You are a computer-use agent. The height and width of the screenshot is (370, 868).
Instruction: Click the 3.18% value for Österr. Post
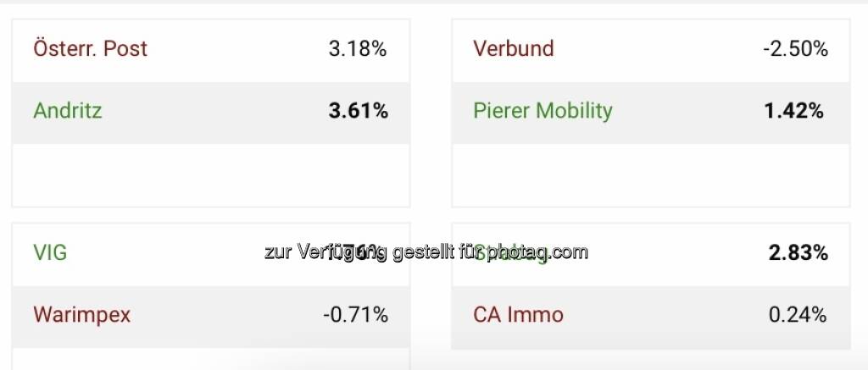pos(357,49)
